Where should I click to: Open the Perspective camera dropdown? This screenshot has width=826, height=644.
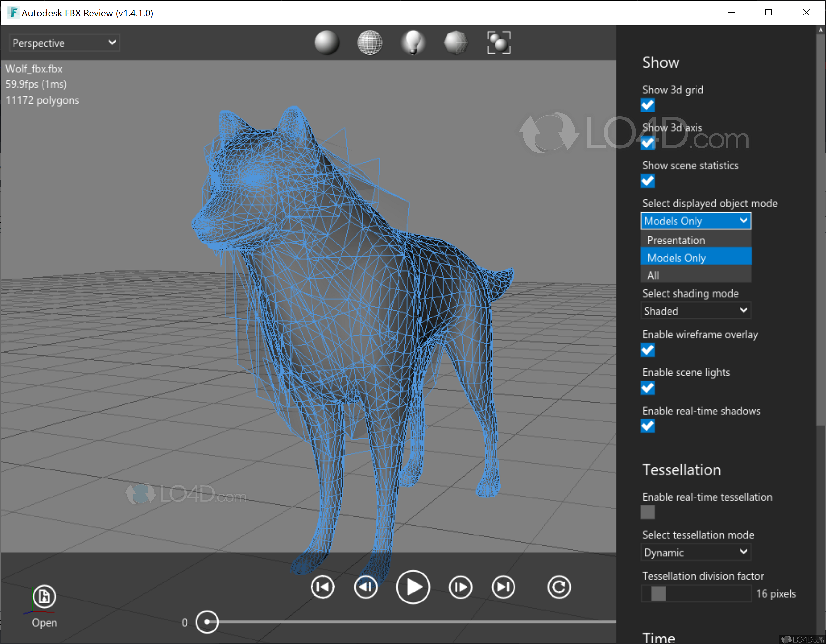64,43
